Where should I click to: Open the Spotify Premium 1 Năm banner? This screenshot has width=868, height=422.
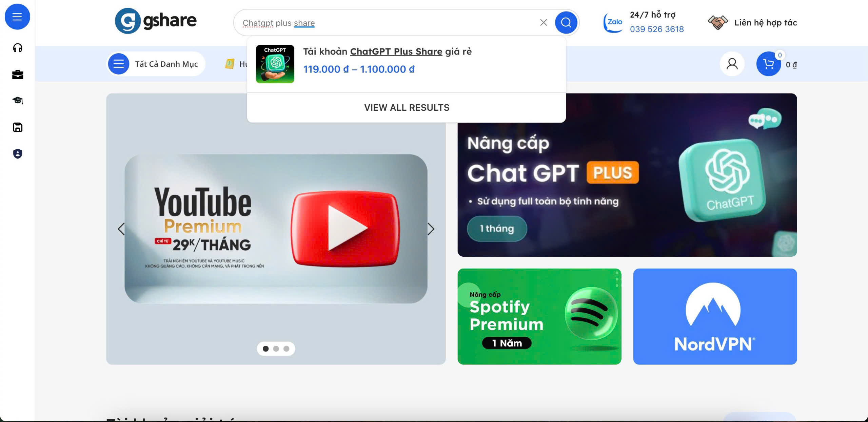click(539, 317)
